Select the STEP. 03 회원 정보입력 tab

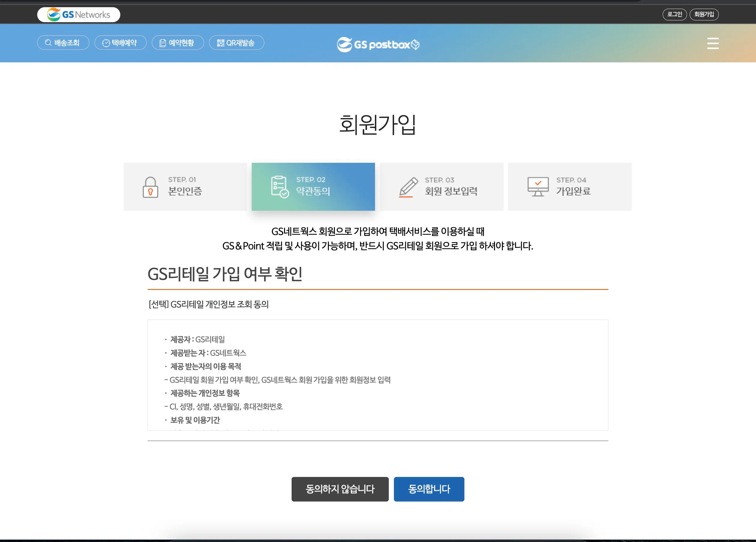(x=442, y=186)
